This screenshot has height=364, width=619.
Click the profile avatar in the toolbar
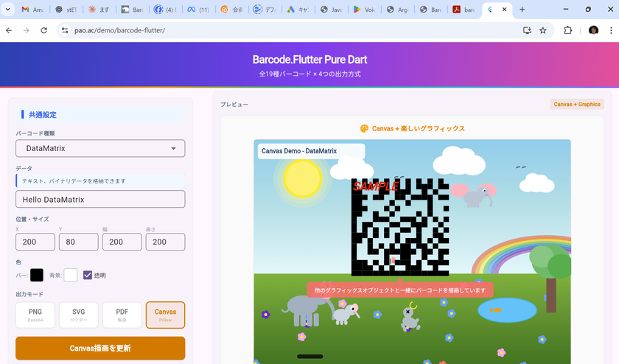point(593,30)
